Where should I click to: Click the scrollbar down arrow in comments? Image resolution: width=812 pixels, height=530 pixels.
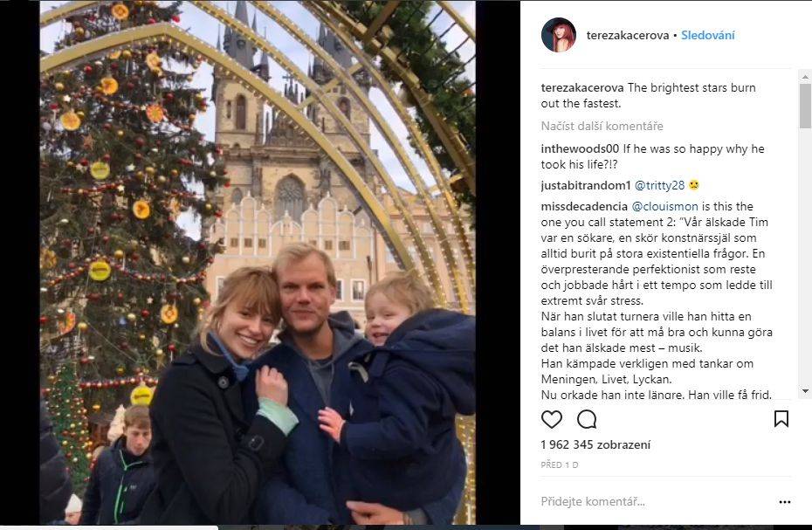(x=805, y=392)
